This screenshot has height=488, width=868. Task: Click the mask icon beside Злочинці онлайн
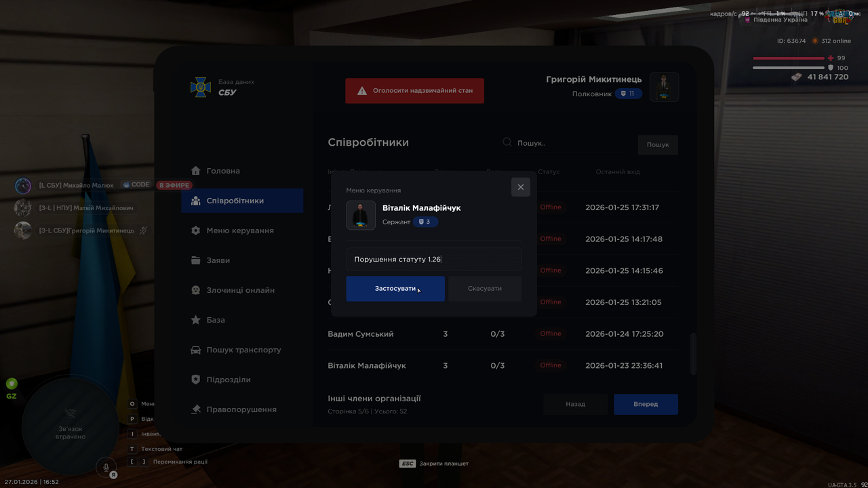tap(195, 290)
